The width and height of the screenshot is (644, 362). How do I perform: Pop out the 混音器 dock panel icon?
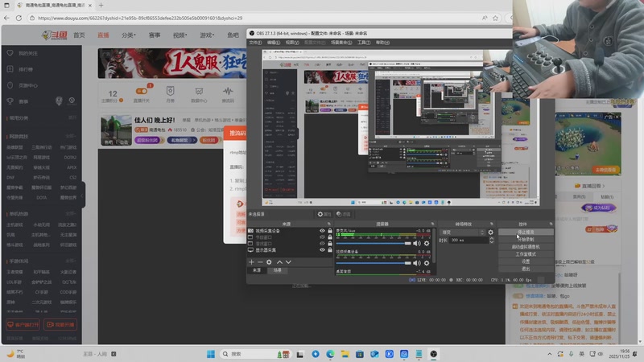click(432, 224)
